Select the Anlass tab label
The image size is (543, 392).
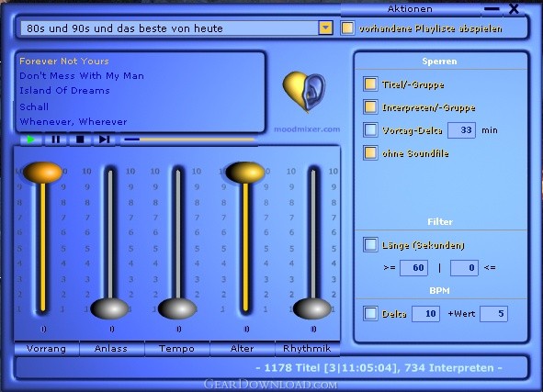click(x=111, y=349)
